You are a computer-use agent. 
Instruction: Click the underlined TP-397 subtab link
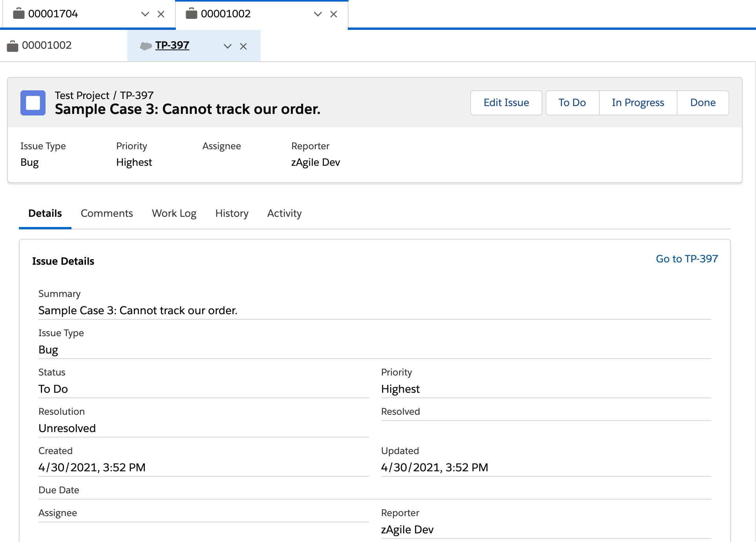click(172, 45)
